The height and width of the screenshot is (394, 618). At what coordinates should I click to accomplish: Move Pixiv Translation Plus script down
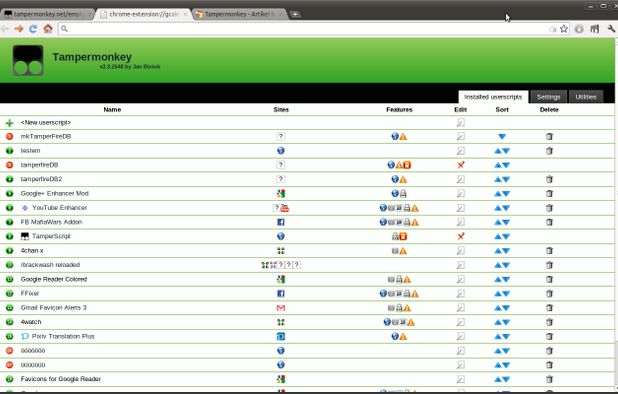pos(506,336)
